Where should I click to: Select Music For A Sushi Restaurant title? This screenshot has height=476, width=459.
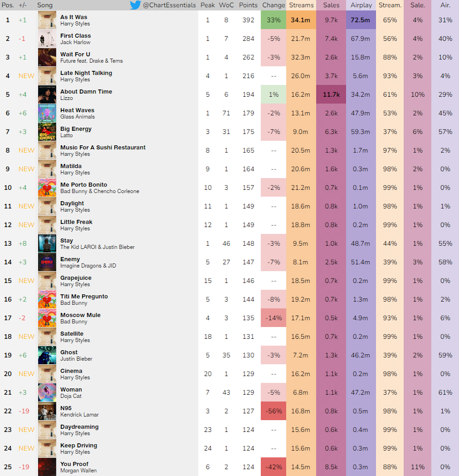pyautogui.click(x=103, y=147)
